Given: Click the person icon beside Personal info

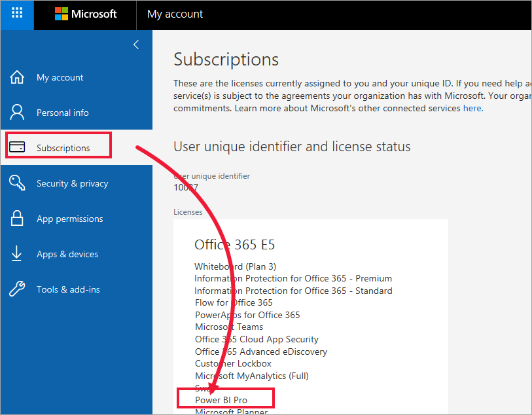Looking at the screenshot, I should pyautogui.click(x=16, y=112).
